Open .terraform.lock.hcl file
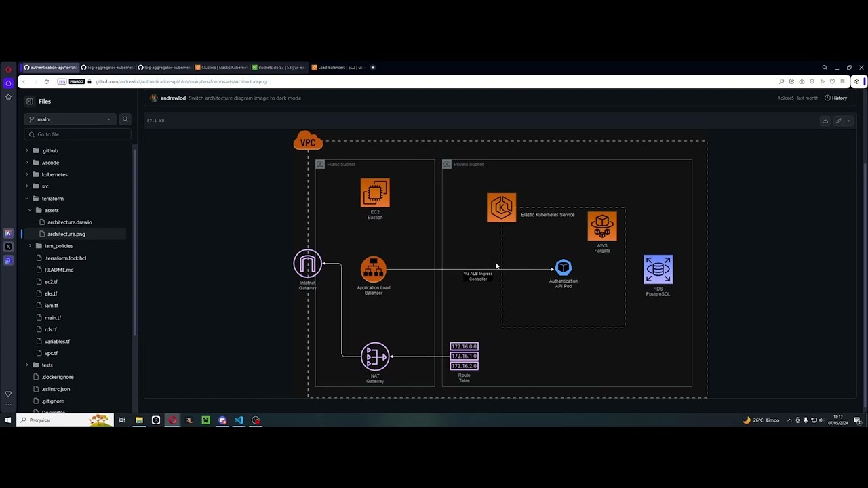This screenshot has width=868, height=488. click(x=65, y=258)
